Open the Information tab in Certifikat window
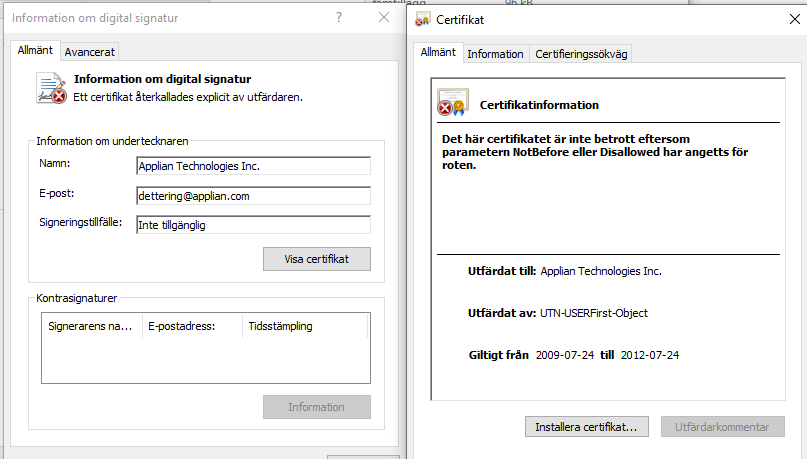Image resolution: width=807 pixels, height=459 pixels. point(495,54)
